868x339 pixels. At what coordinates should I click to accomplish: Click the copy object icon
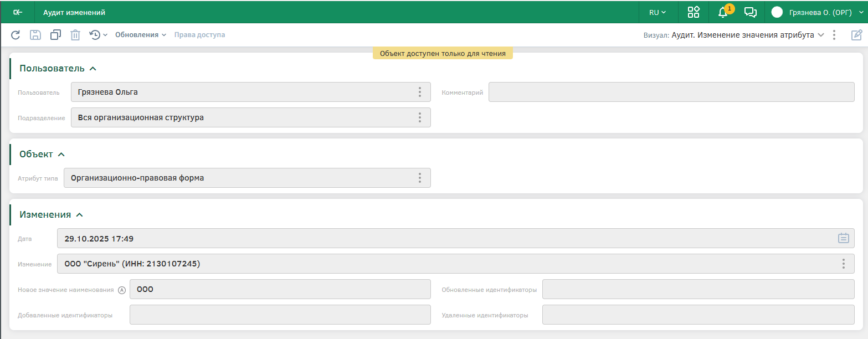coord(55,35)
